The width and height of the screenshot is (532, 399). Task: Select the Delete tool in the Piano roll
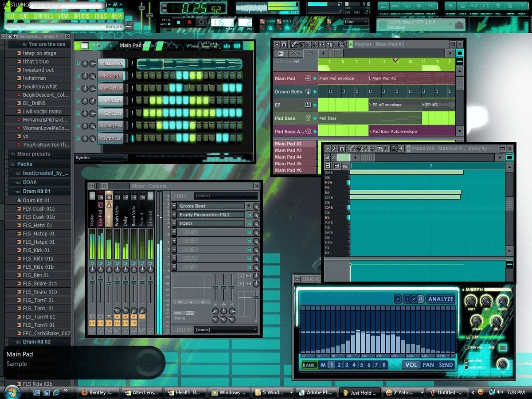366,149
